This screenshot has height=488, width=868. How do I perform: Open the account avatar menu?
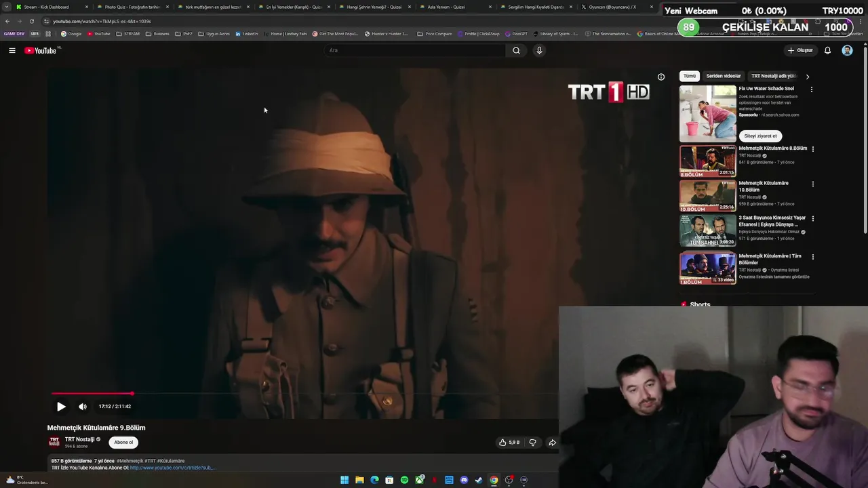[847, 50]
